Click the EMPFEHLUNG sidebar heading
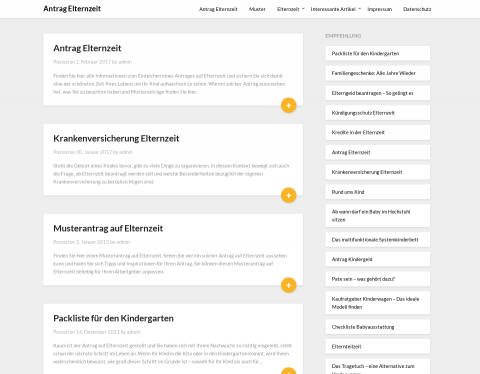The height and width of the screenshot is (374, 480). pyautogui.click(x=343, y=36)
